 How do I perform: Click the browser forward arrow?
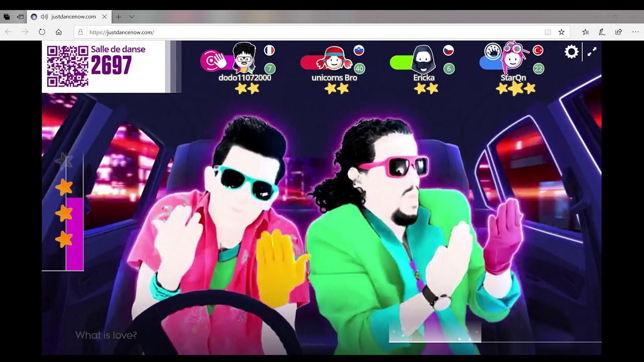pyautogui.click(x=25, y=32)
